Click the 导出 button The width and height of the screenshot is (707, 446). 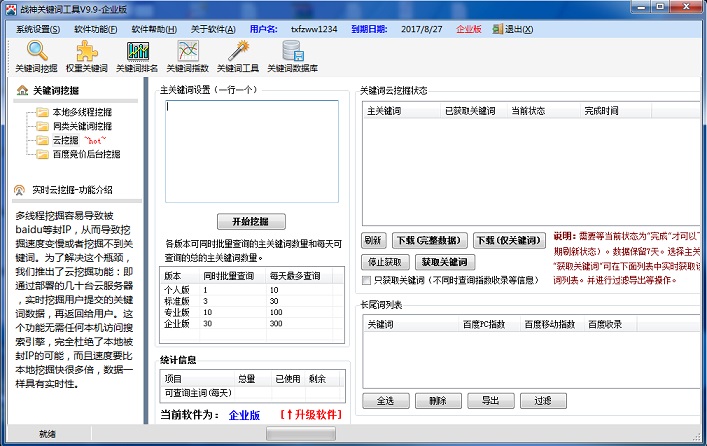[x=491, y=400]
